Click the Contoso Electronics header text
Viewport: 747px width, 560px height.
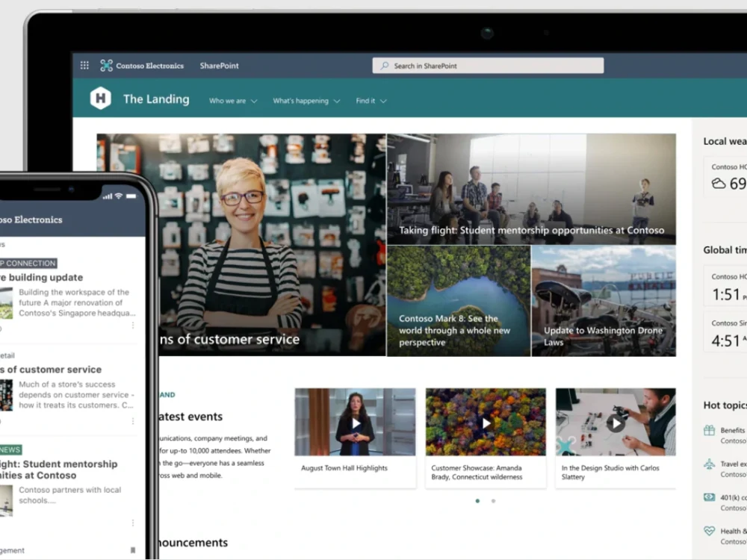click(149, 66)
